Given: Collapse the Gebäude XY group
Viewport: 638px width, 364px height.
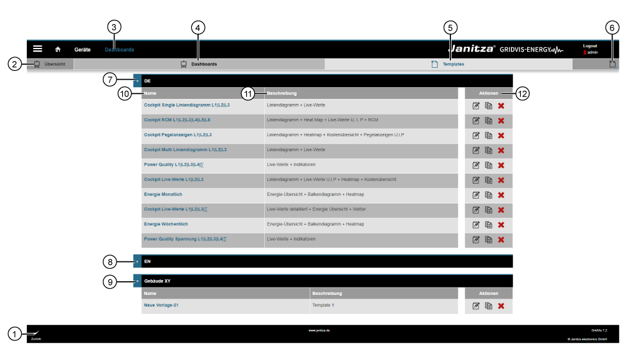Looking at the screenshot, I should coord(137,281).
